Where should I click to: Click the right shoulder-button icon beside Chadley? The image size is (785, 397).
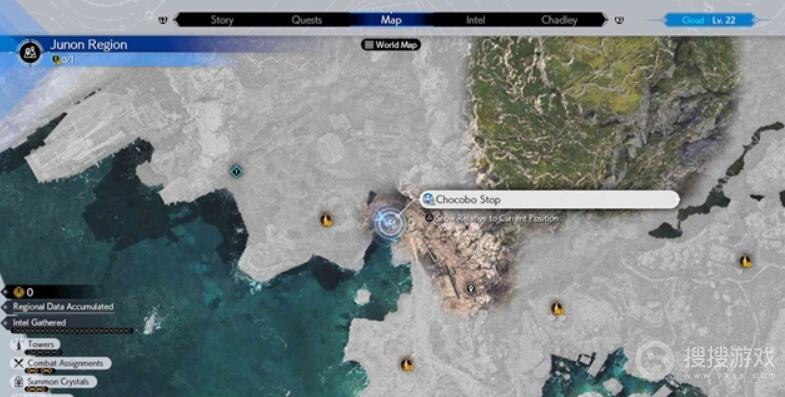[x=619, y=20]
